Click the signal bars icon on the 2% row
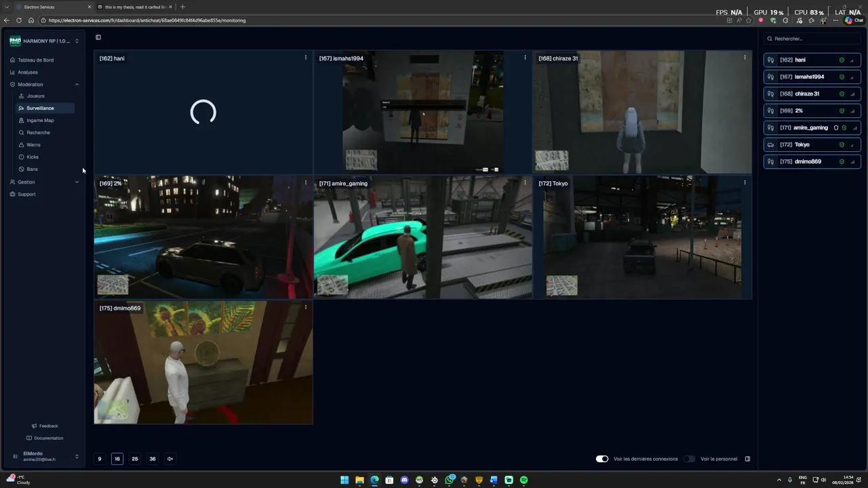The width and height of the screenshot is (868, 488). (x=852, y=110)
